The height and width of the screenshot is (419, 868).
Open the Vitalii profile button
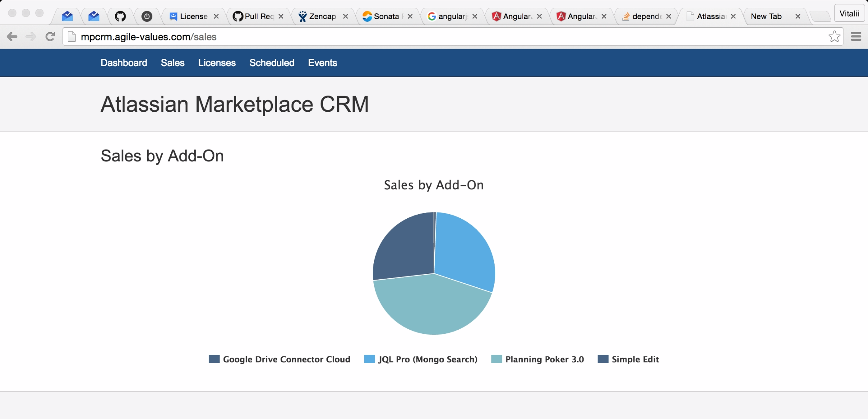[849, 14]
